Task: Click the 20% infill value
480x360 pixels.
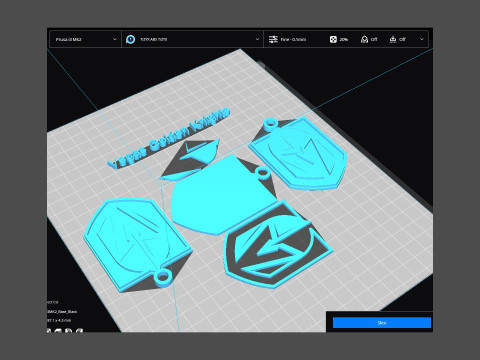Action: (344, 39)
